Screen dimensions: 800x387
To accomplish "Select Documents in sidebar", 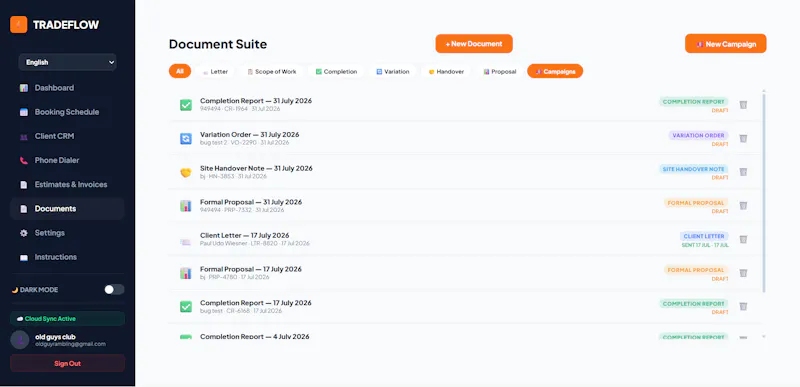I will pos(67,209).
